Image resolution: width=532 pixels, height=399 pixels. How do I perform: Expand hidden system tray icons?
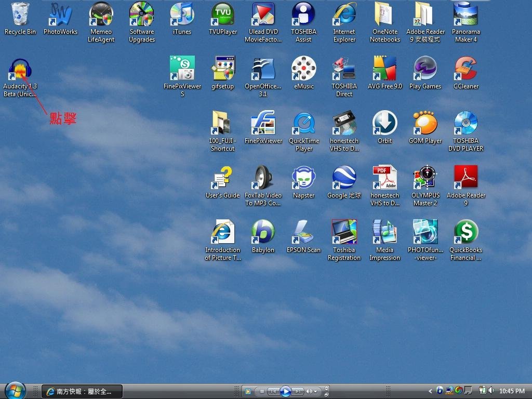click(430, 391)
